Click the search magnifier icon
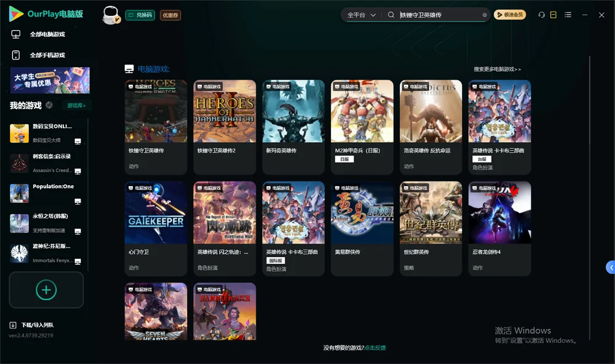This screenshot has height=364, width=615. pyautogui.click(x=391, y=15)
